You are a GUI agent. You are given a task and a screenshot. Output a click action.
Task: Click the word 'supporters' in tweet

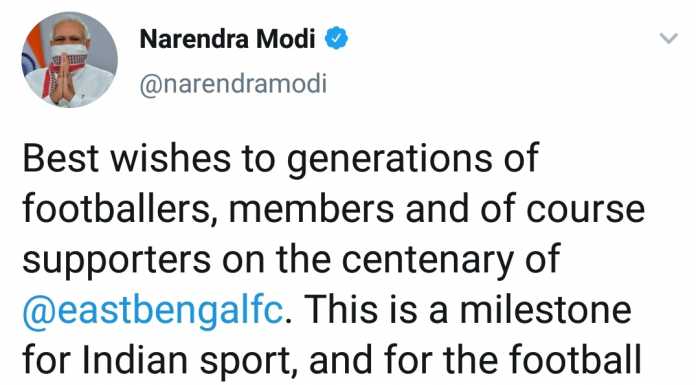pyautogui.click(x=117, y=261)
